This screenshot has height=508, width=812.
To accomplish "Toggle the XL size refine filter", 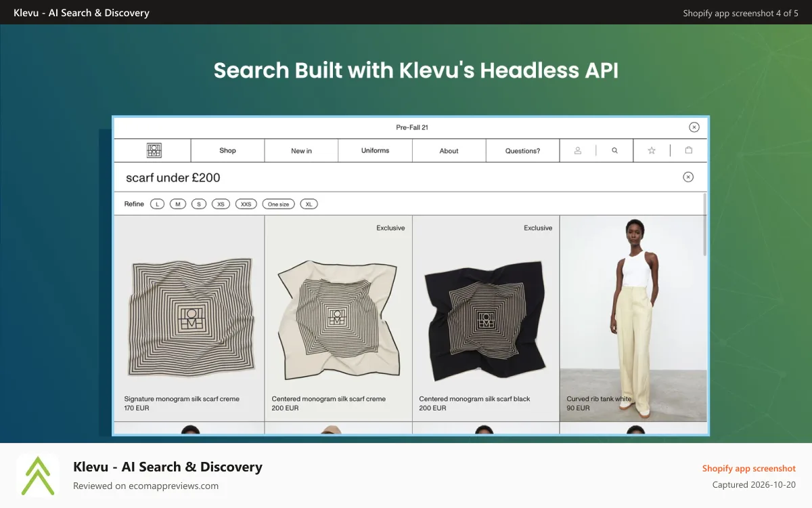I will [309, 204].
